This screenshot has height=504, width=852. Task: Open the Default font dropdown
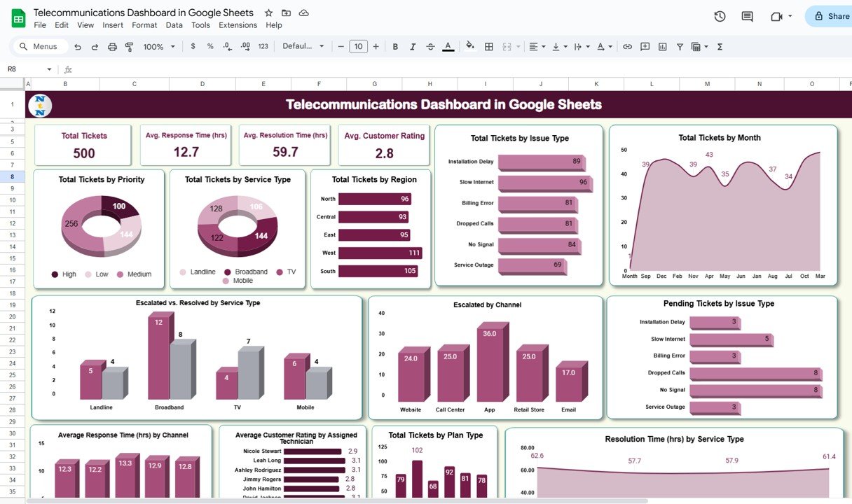pyautogui.click(x=303, y=46)
